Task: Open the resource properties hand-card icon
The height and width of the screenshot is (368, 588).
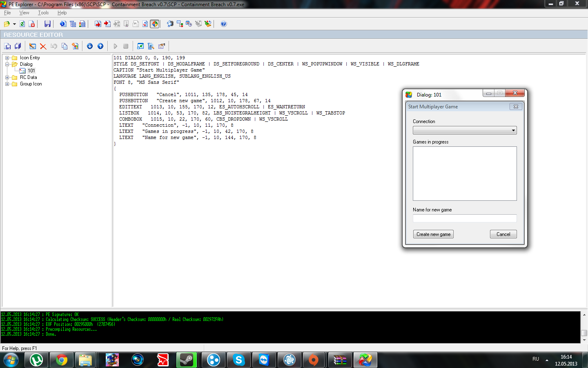Action: click(x=162, y=46)
